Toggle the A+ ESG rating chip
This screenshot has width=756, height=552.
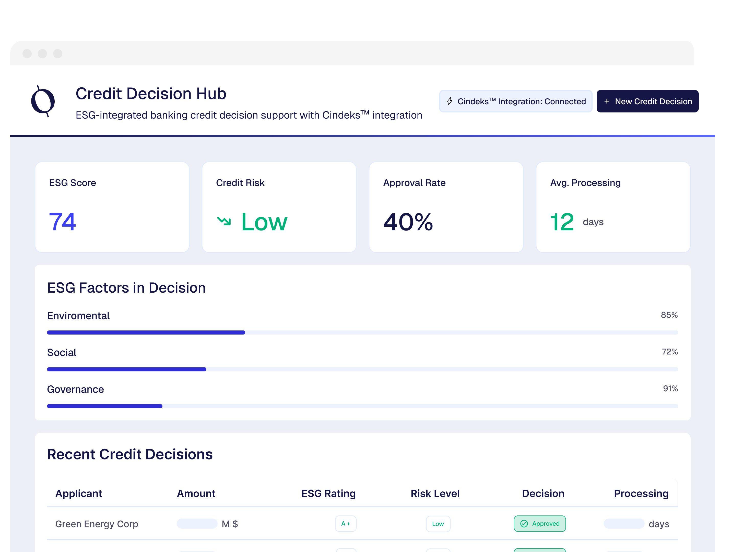tap(346, 524)
